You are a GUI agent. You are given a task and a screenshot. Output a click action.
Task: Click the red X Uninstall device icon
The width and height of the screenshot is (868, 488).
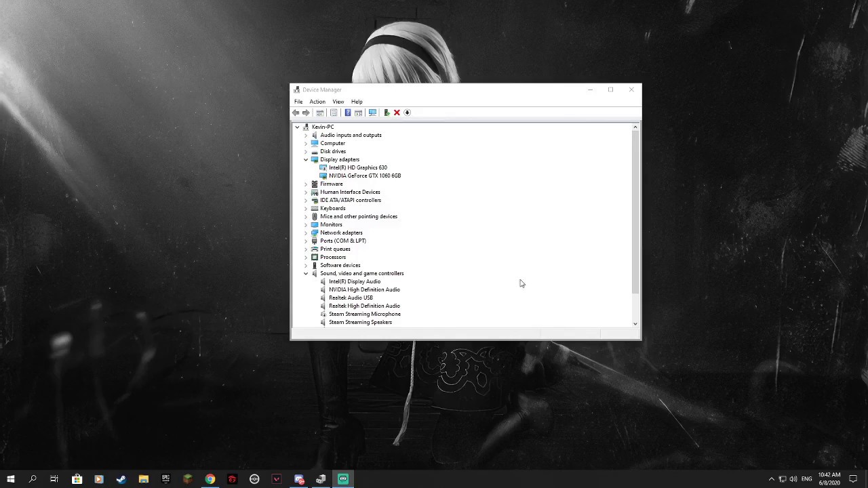point(397,113)
